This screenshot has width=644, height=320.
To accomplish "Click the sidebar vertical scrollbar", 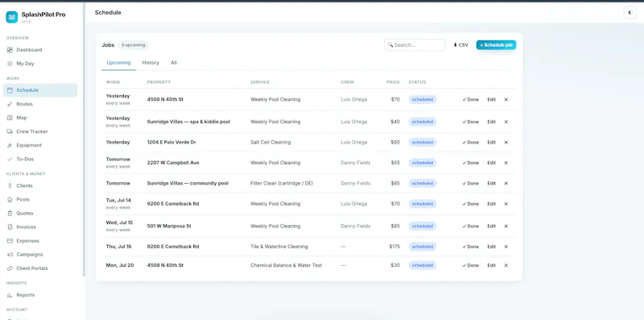I will tap(84, 139).
